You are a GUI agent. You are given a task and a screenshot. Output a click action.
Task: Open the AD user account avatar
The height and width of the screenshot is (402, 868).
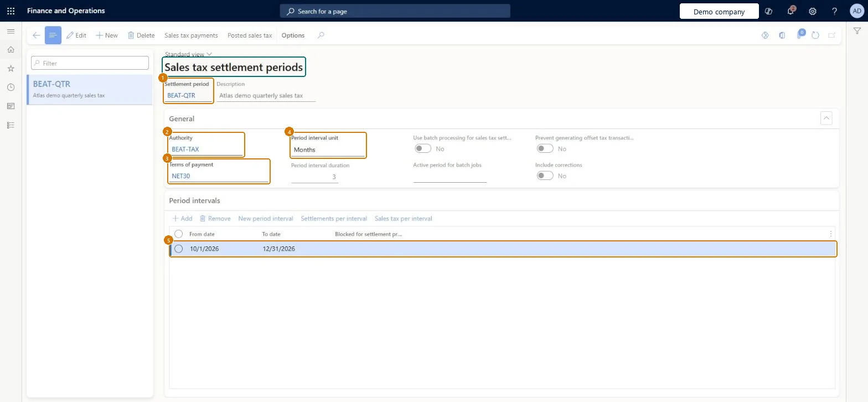[x=856, y=11]
